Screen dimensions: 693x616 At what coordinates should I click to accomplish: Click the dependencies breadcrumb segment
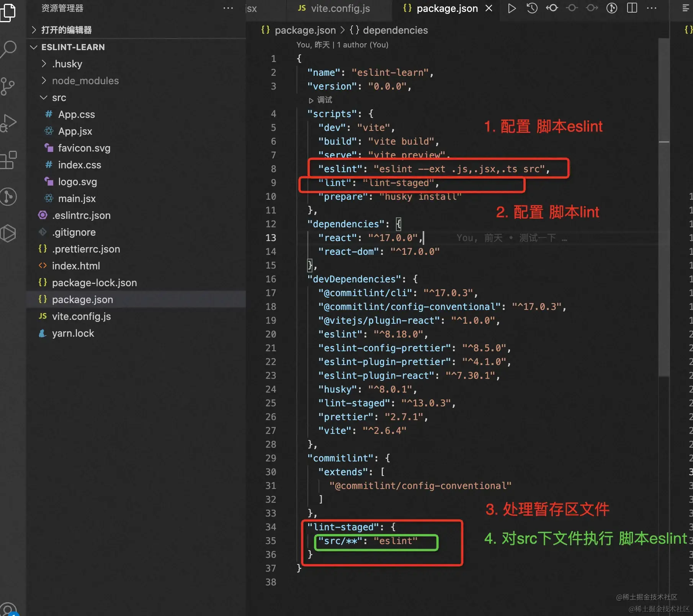389,30
